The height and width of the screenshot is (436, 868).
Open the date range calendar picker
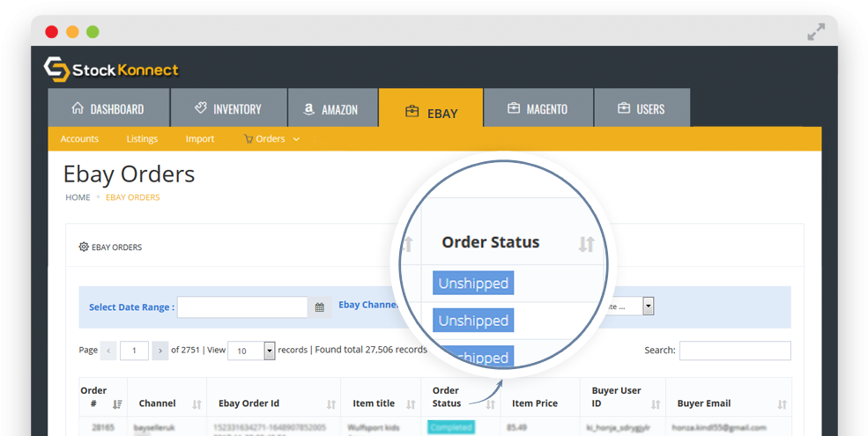tap(319, 307)
